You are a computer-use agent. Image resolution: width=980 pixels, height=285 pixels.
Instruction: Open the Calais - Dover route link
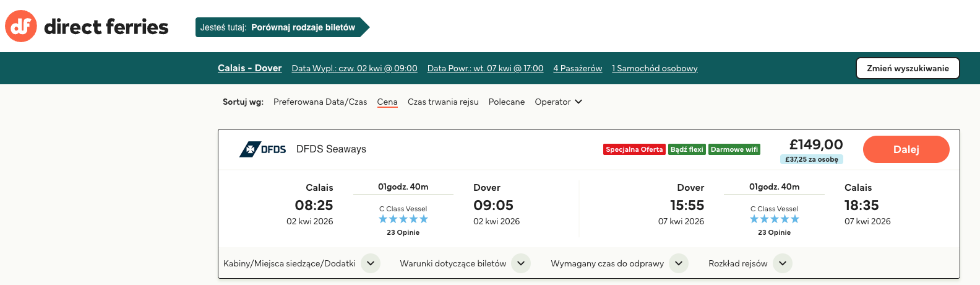249,68
